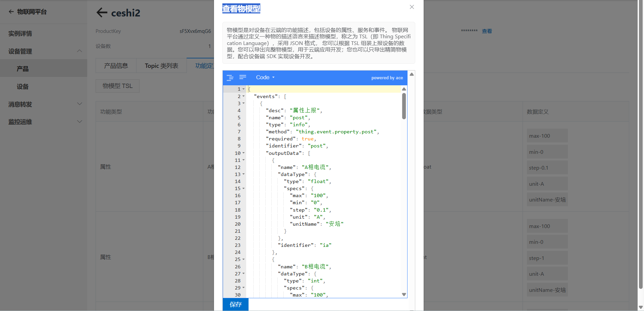Click the 查看 link next to asterisks
This screenshot has width=644, height=311.
[487, 31]
